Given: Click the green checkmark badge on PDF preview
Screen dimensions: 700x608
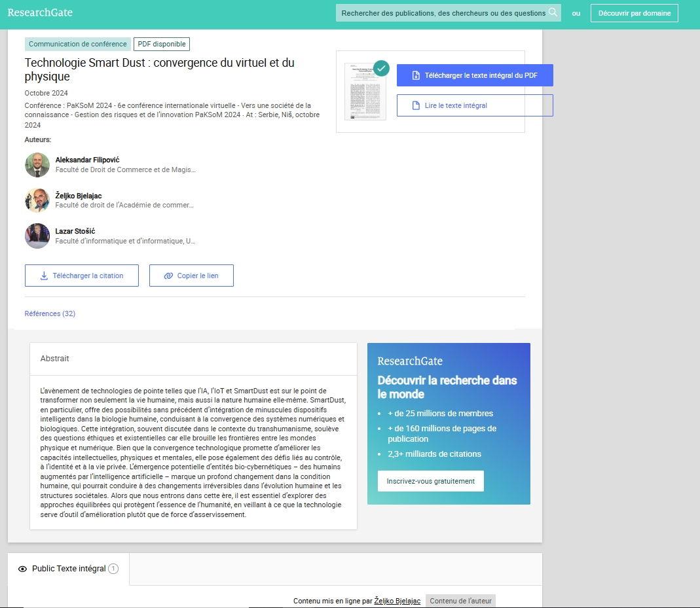Looking at the screenshot, I should coord(381,68).
